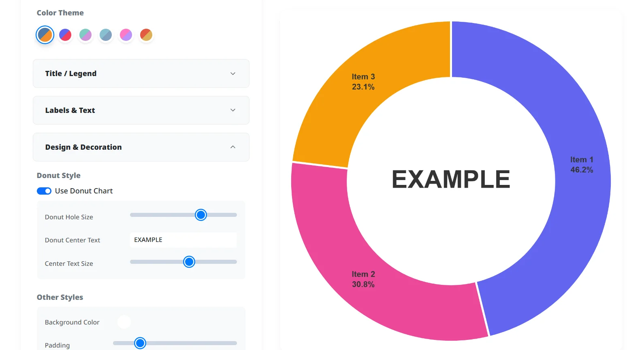Click the Padding slider handle
The height and width of the screenshot is (350, 644).
140,343
